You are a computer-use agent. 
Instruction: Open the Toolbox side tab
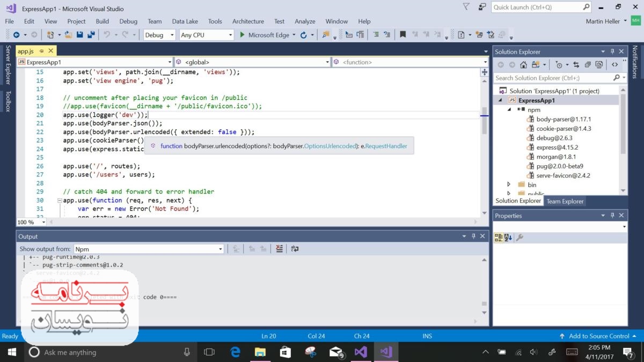click(8, 101)
